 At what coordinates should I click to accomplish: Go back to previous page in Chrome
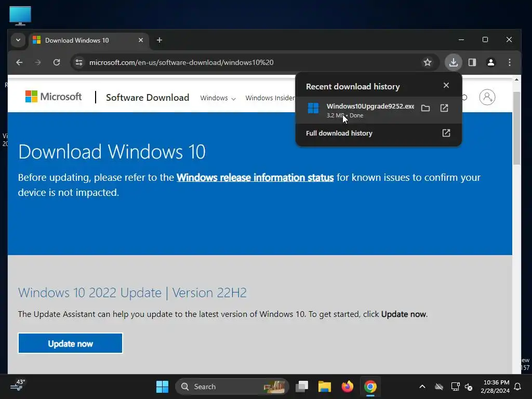[19, 62]
